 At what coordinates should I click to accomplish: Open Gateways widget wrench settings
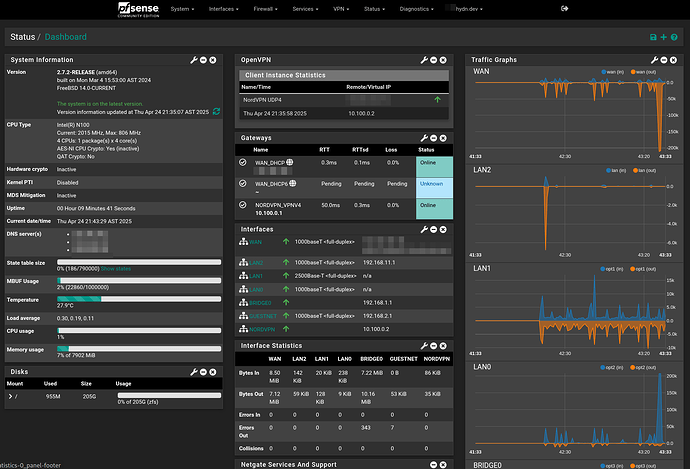coord(424,138)
